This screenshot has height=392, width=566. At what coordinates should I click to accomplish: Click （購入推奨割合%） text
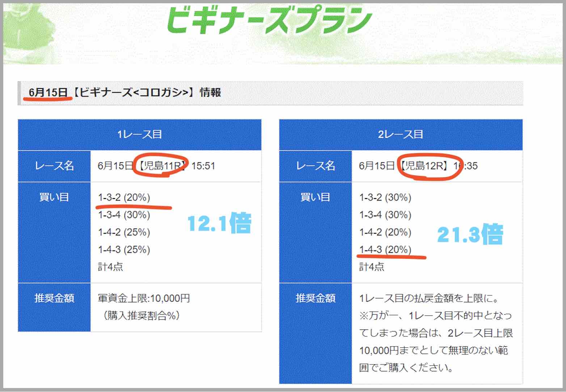tap(141, 316)
